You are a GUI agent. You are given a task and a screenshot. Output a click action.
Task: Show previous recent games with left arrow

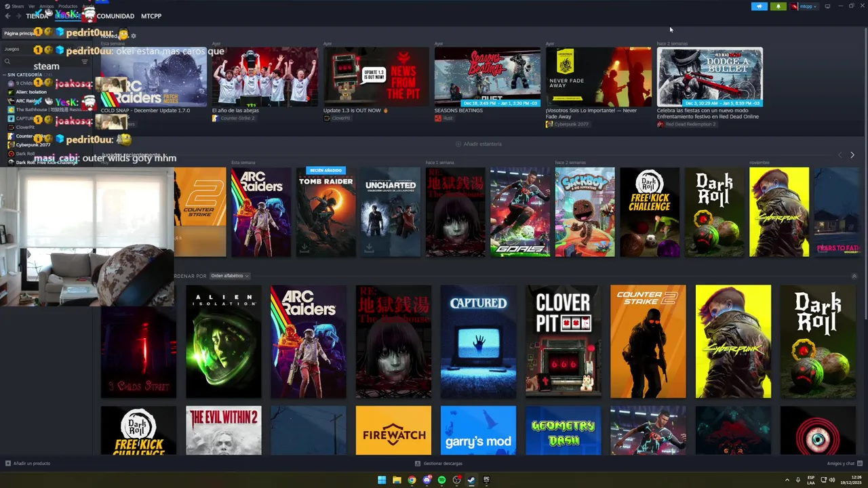tap(840, 155)
